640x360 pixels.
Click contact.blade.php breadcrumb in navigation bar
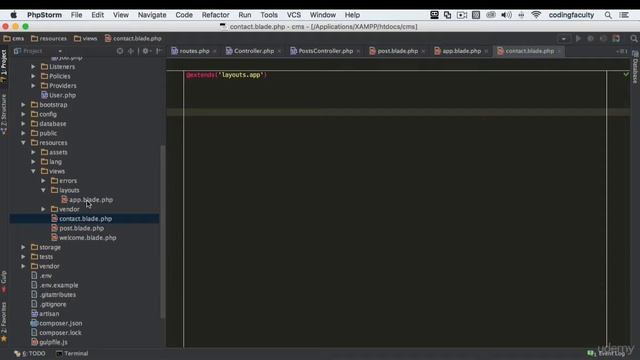click(x=133, y=38)
